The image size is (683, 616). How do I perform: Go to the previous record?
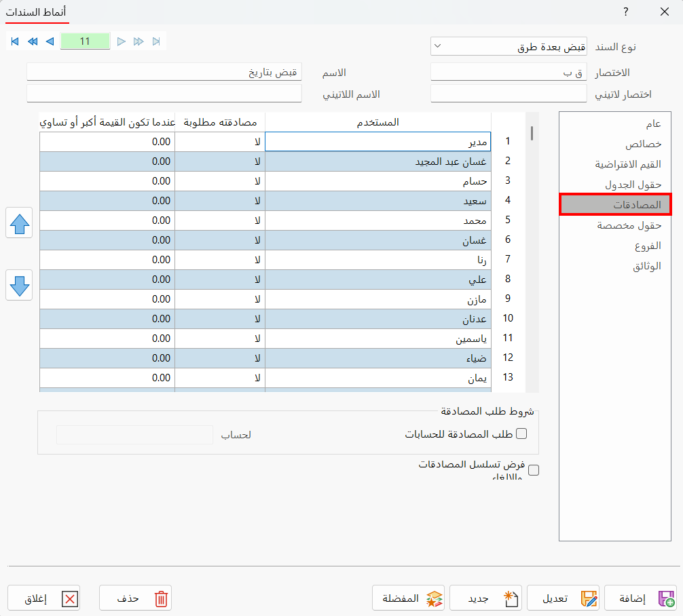50,41
